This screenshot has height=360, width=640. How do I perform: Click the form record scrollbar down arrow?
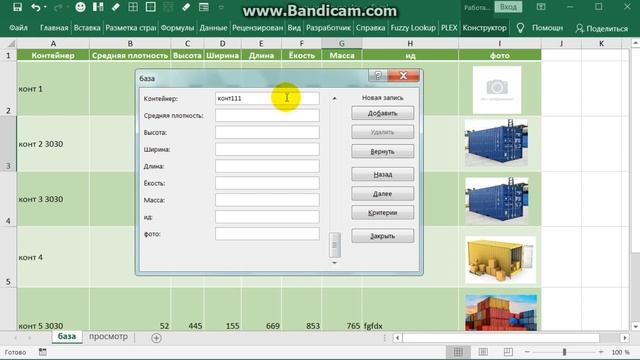point(334,263)
